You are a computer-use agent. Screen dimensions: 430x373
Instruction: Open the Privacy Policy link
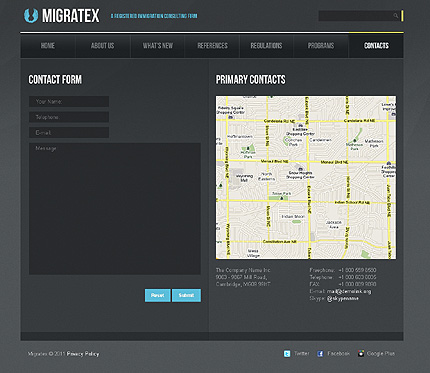point(83,354)
